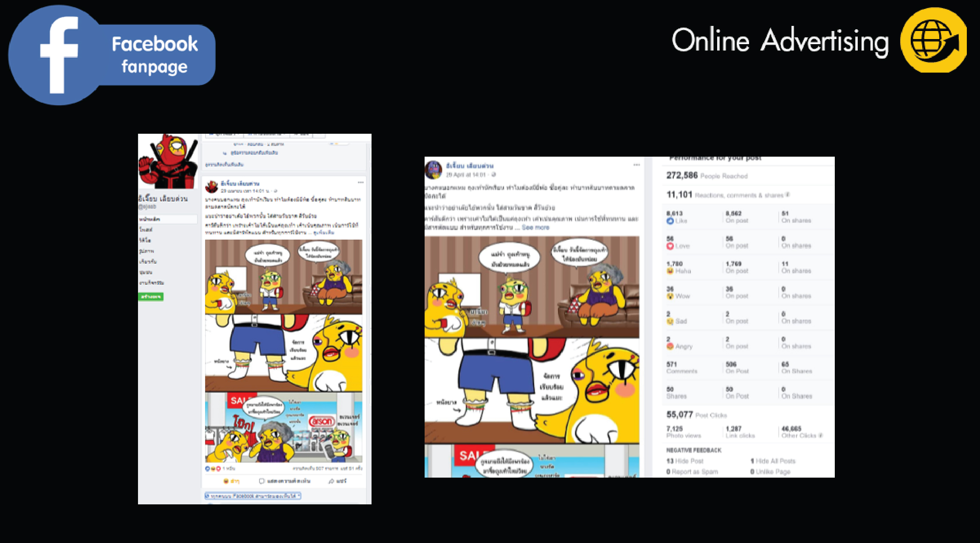The image size is (980, 543).
Task: Open SALE shop comic panel in left post
Action: [x=284, y=427]
